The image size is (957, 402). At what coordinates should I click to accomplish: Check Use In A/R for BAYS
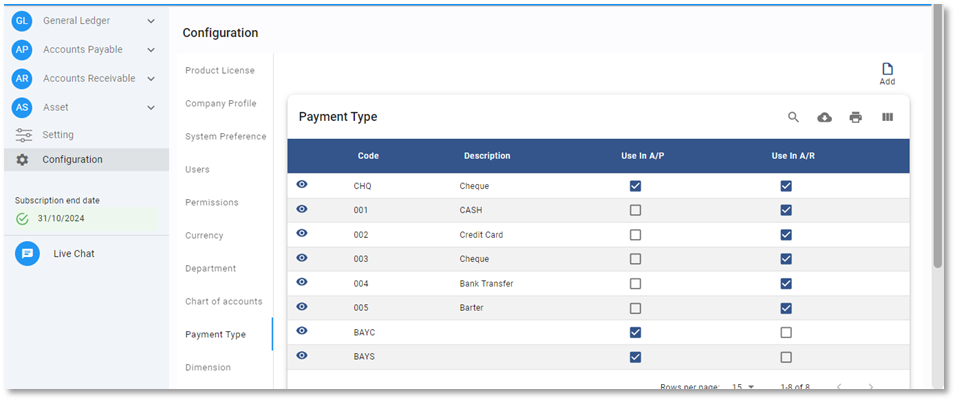[x=786, y=357]
